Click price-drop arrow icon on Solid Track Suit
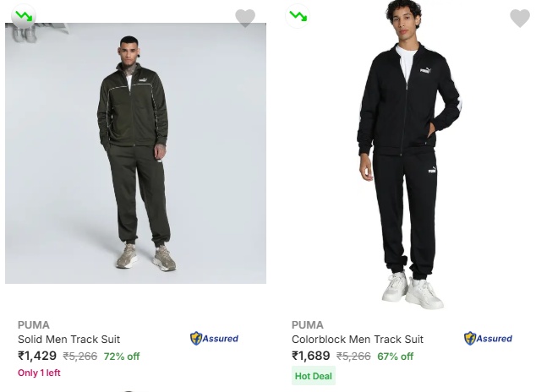Screen dimensions: 547x392 [24, 16]
